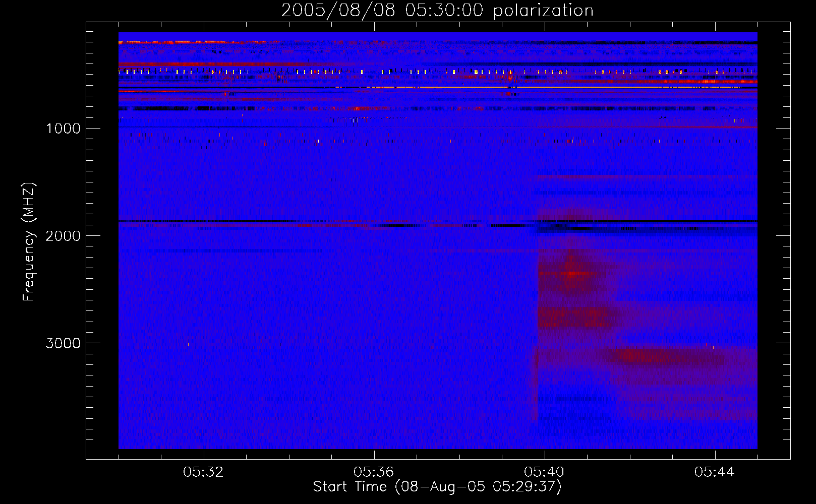Click the 05:36 time tick label
This screenshot has width=816, height=504.
tap(374, 472)
